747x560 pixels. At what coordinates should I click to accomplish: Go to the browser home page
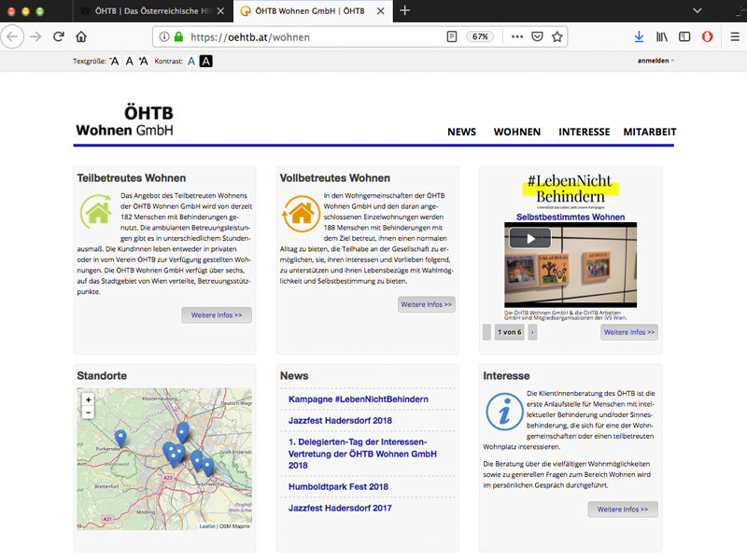point(81,36)
